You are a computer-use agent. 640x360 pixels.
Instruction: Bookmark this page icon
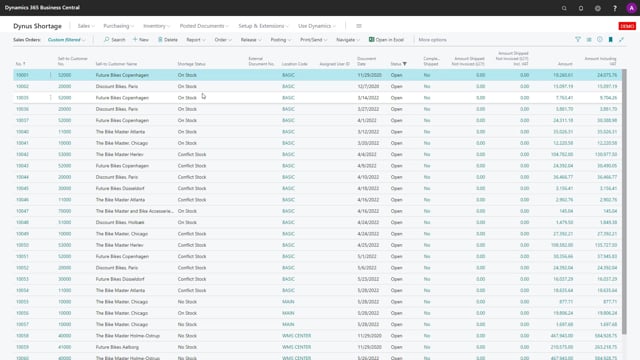coord(611,40)
